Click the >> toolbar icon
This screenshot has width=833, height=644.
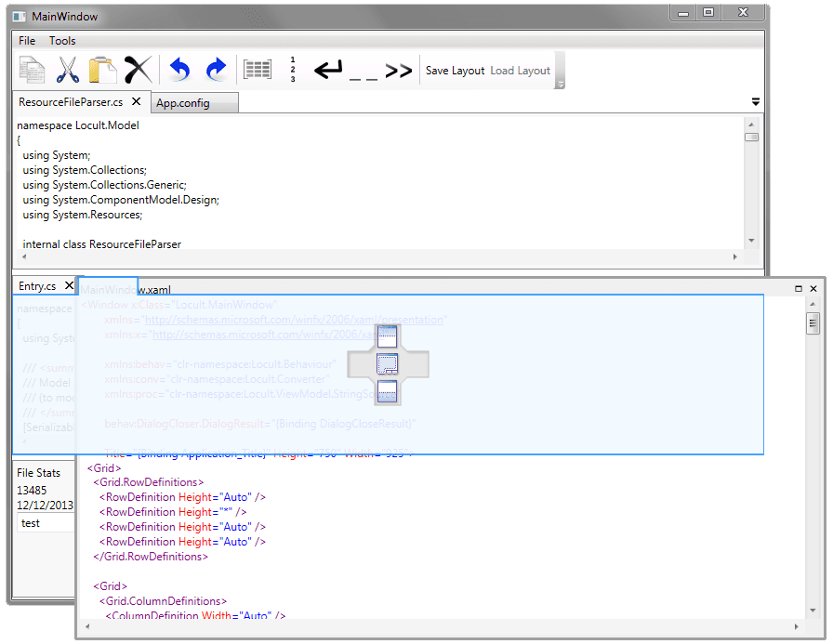(x=399, y=71)
